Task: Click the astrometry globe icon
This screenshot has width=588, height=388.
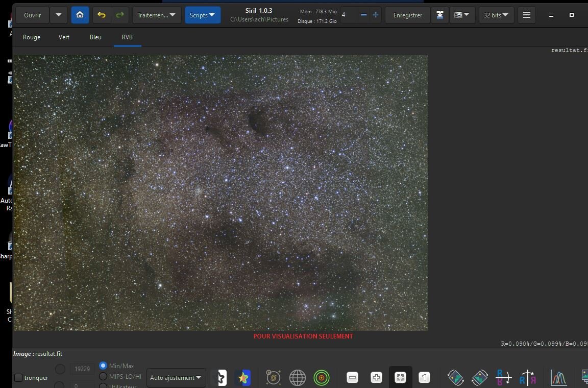Action: coord(298,378)
